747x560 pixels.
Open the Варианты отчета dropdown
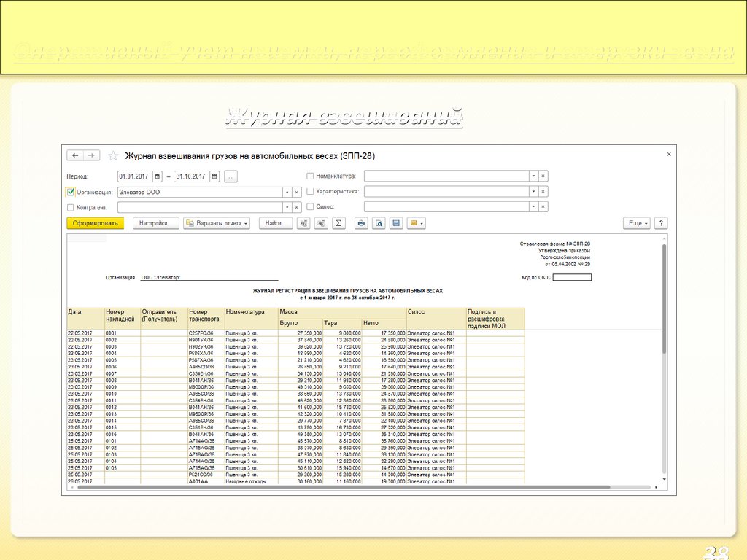pos(217,223)
